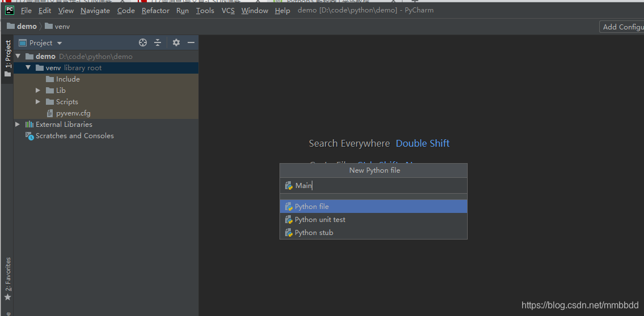
Task: Open the Window menu
Action: (255, 11)
